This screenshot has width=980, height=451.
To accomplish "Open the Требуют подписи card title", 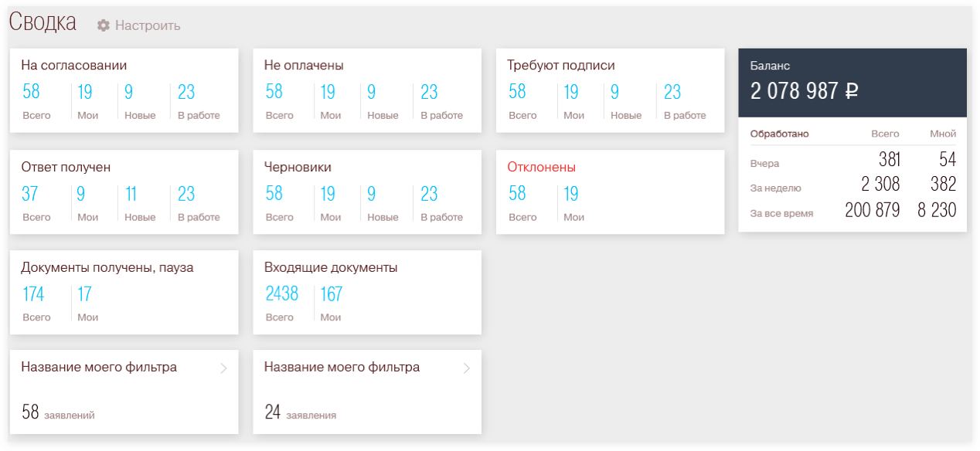I will coord(561,66).
